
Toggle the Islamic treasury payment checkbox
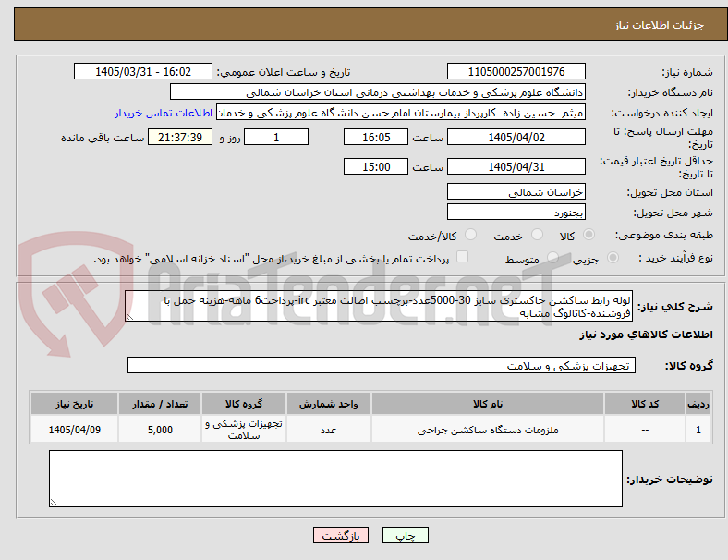pos(463,257)
